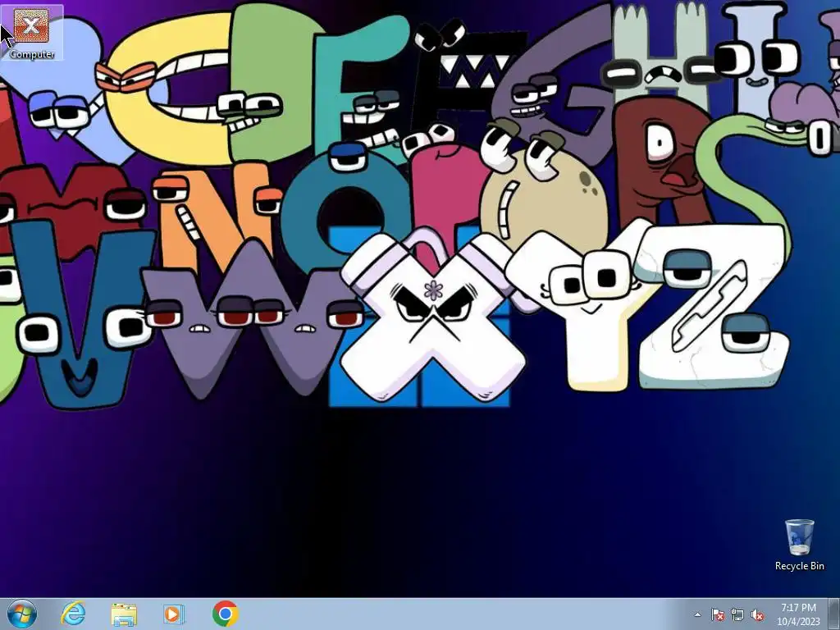Open the network status tray icon
Image resolution: width=840 pixels, height=630 pixels.
(737, 614)
